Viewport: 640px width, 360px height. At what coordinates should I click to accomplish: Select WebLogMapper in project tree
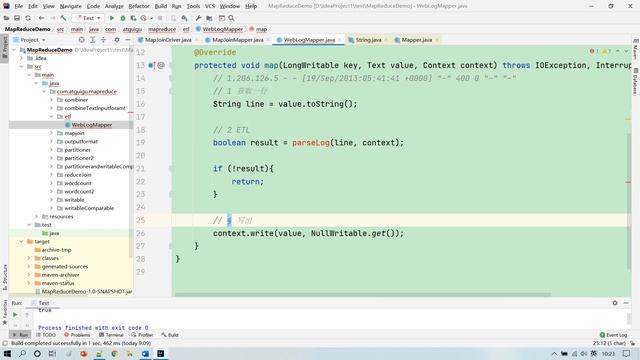(x=91, y=125)
